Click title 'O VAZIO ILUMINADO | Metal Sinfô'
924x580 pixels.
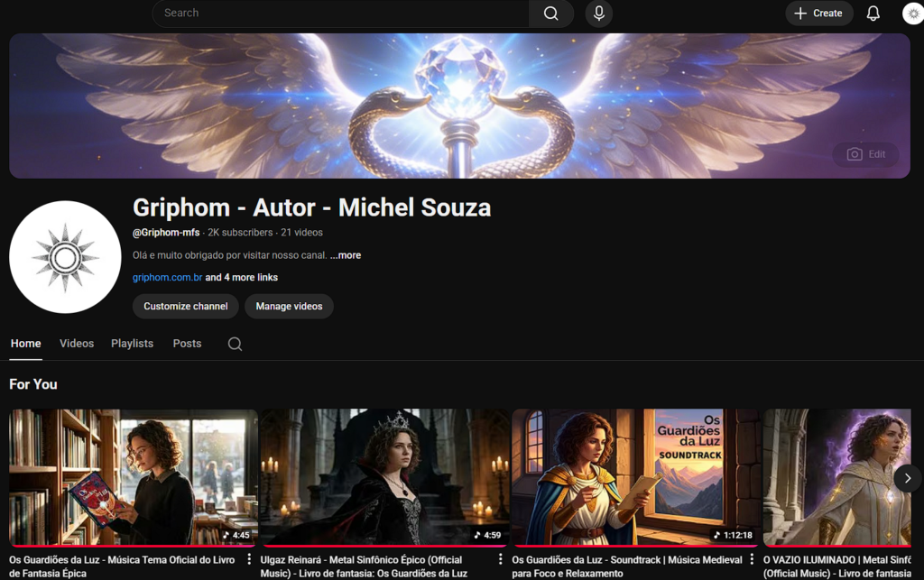click(x=836, y=566)
